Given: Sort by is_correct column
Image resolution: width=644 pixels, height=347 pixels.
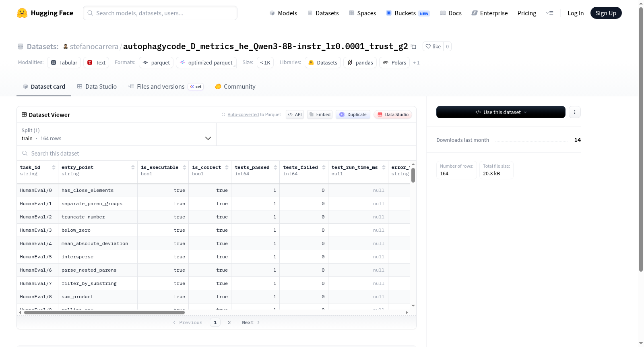Looking at the screenshot, I should (227, 167).
